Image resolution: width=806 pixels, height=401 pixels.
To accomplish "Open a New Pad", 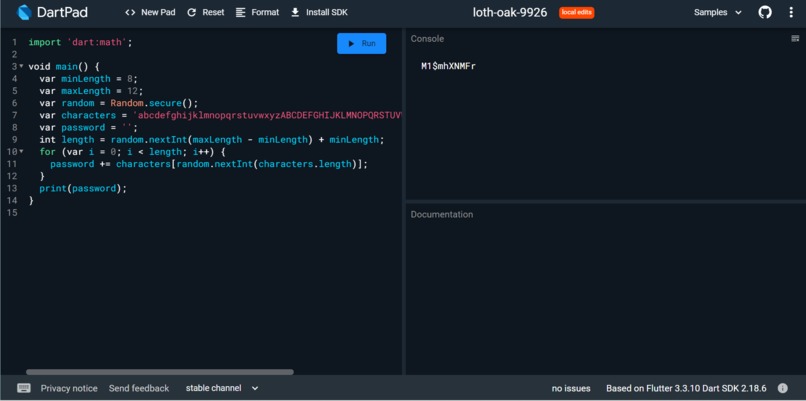I will pos(150,12).
